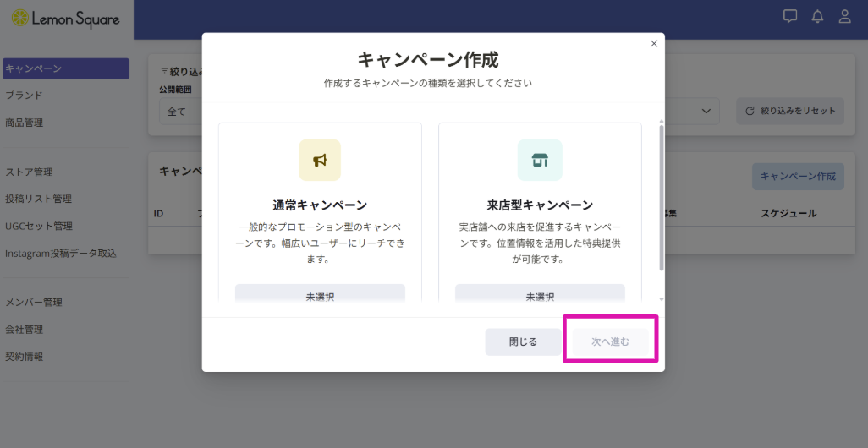Expand the filter dropdown chevron beside reset
The height and width of the screenshot is (448, 868).
pyautogui.click(x=706, y=112)
